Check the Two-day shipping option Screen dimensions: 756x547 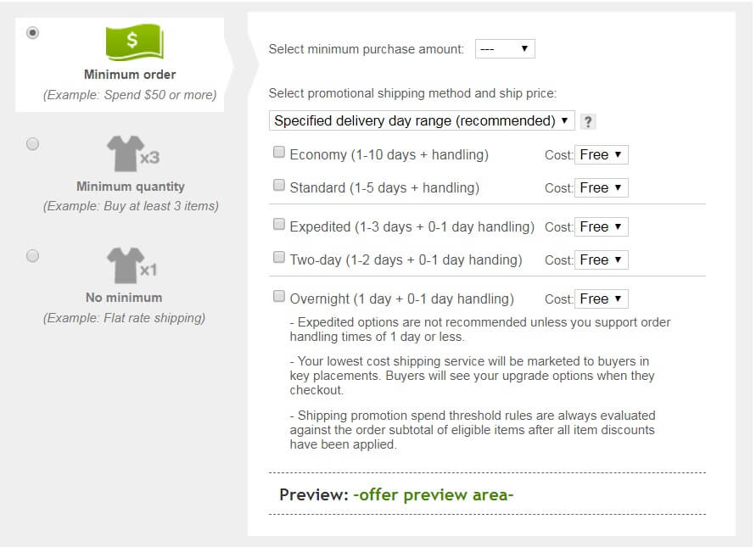coord(277,259)
